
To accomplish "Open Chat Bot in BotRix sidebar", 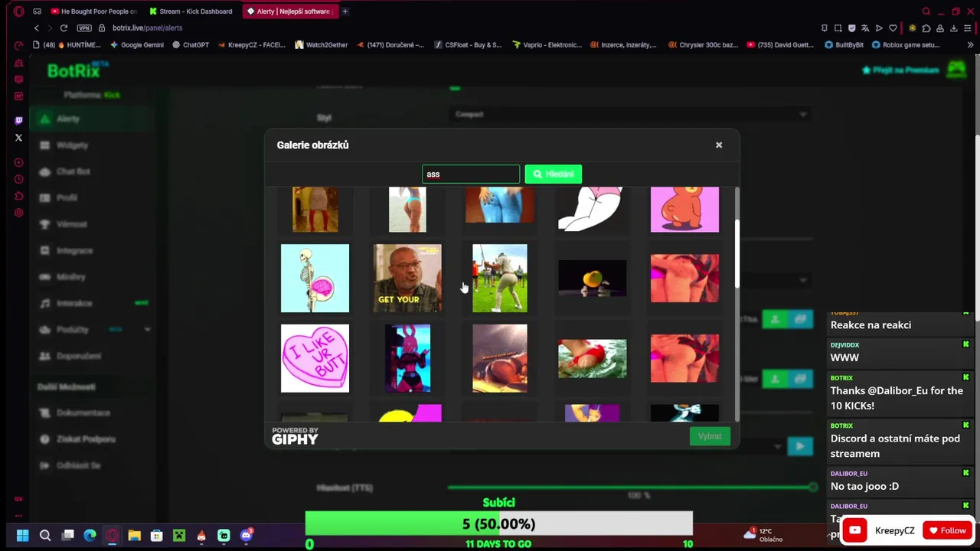I will pyautogui.click(x=73, y=171).
